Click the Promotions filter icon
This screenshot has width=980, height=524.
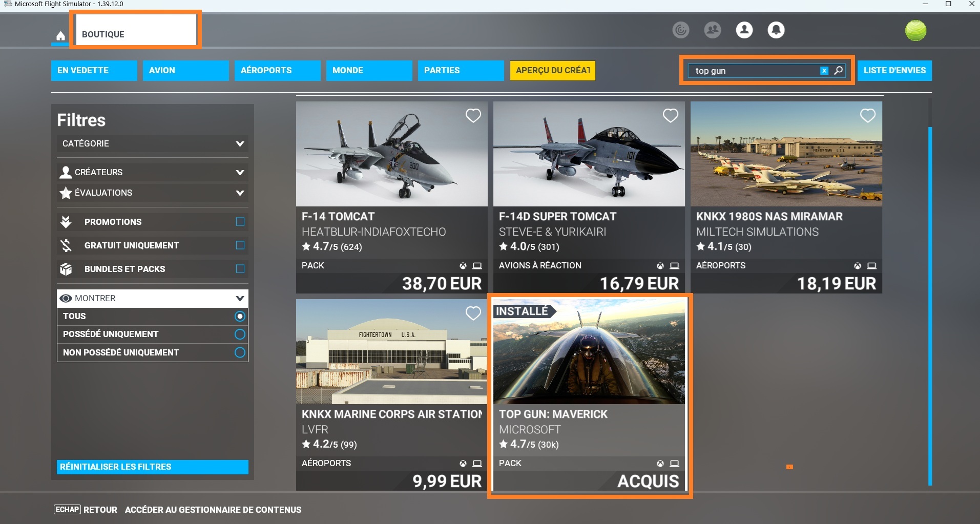coord(66,222)
